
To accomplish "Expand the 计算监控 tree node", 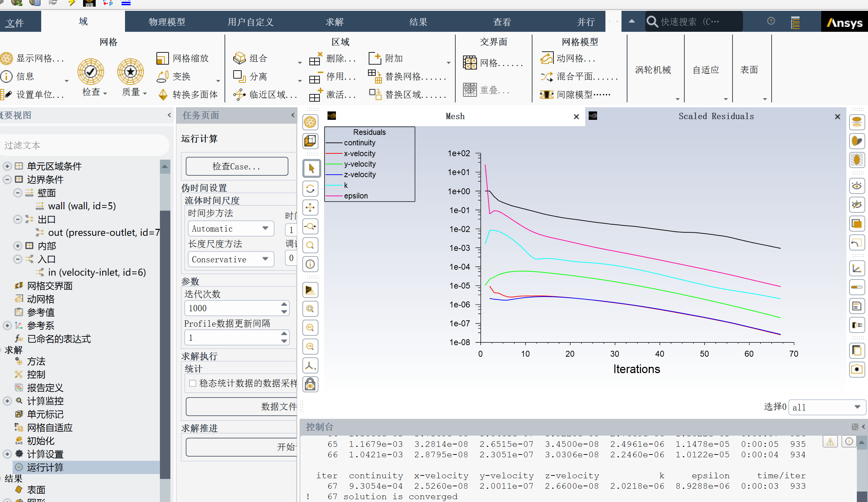I will [7, 401].
